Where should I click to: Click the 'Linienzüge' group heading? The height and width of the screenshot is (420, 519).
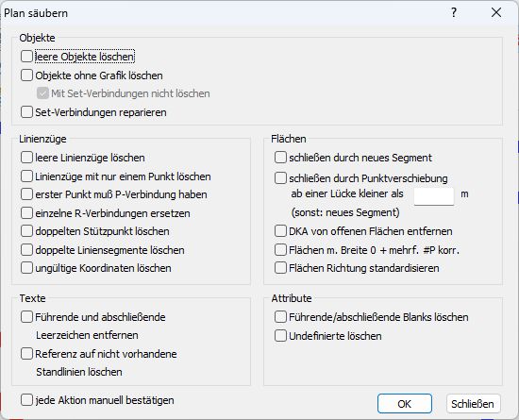coord(42,139)
